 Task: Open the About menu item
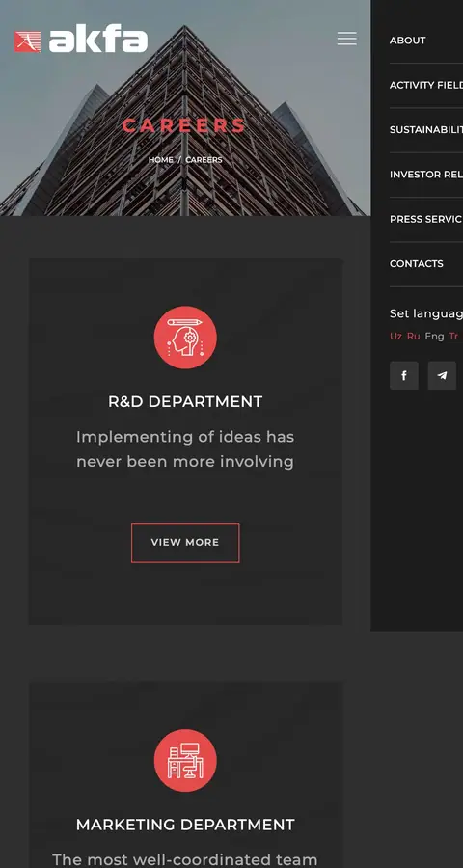[x=408, y=41]
